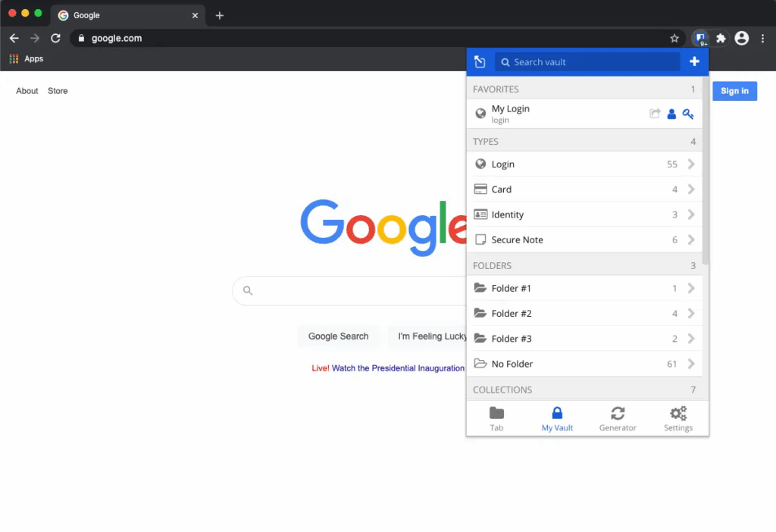Screen dimensions: 776x532
Task: Click the No Folder count 61
Action: click(x=671, y=364)
